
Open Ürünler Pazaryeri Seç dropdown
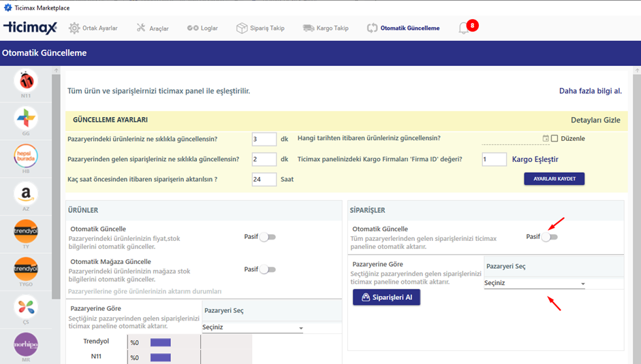[253, 328]
